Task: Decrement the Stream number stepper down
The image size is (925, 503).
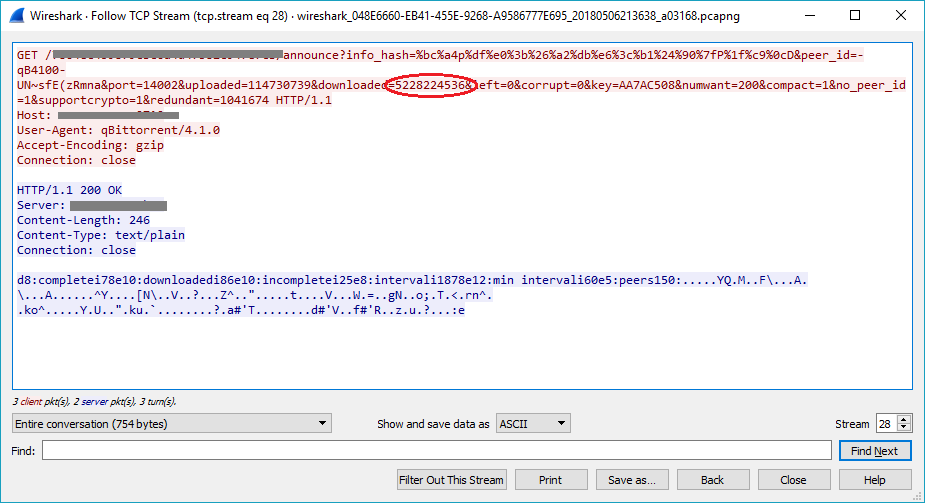Action: tap(903, 428)
